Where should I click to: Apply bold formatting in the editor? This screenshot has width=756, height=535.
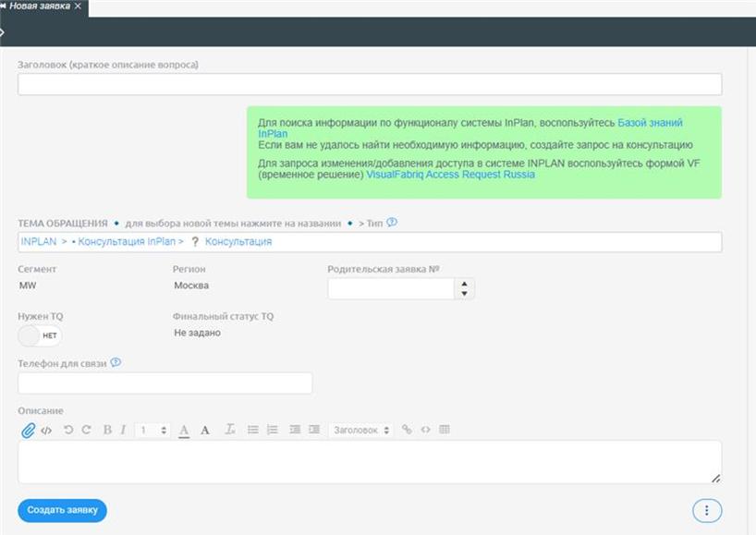(107, 430)
